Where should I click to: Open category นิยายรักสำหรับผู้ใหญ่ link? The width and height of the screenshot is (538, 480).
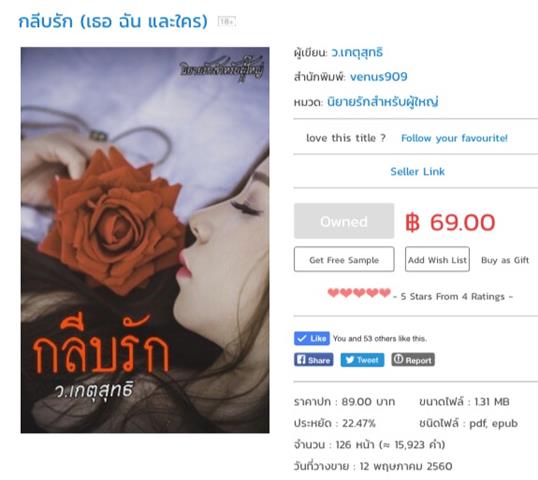point(382,102)
